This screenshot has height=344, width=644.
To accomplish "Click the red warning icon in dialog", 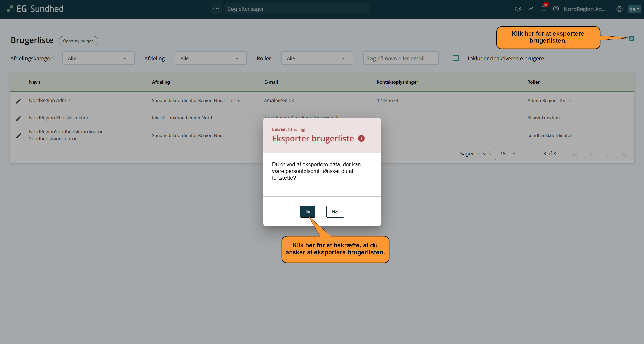I will [x=361, y=138].
